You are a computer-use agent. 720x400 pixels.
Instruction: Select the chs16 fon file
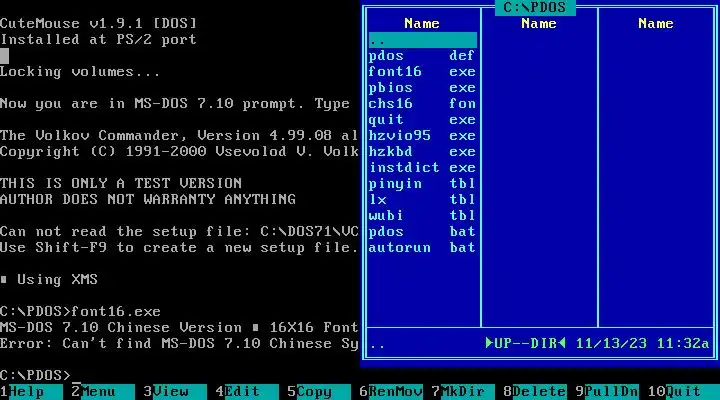[x=422, y=104]
